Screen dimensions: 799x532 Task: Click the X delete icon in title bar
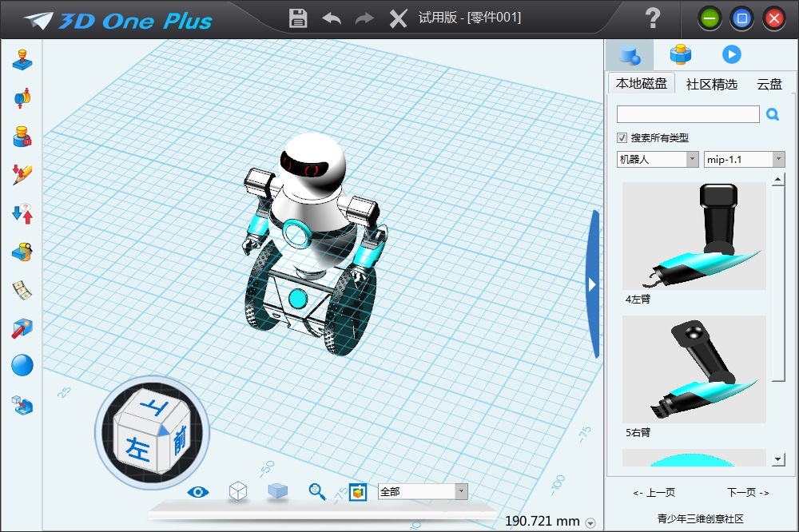[398, 19]
